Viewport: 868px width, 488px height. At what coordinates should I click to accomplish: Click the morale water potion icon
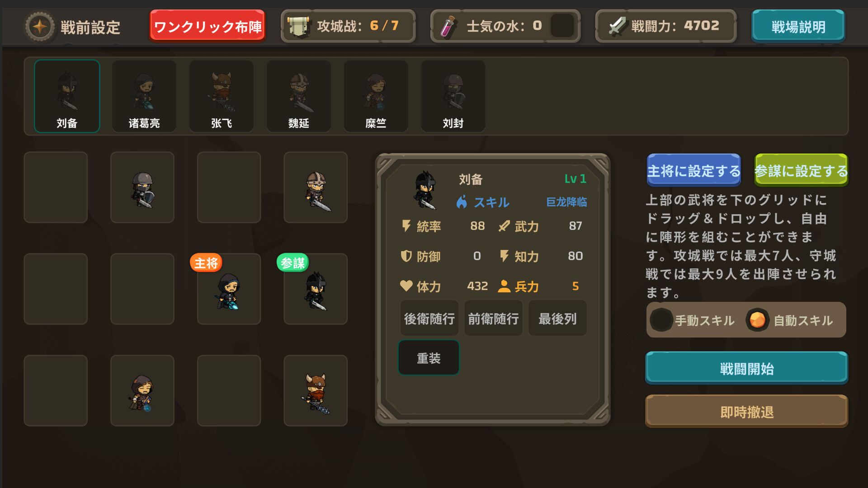click(448, 27)
